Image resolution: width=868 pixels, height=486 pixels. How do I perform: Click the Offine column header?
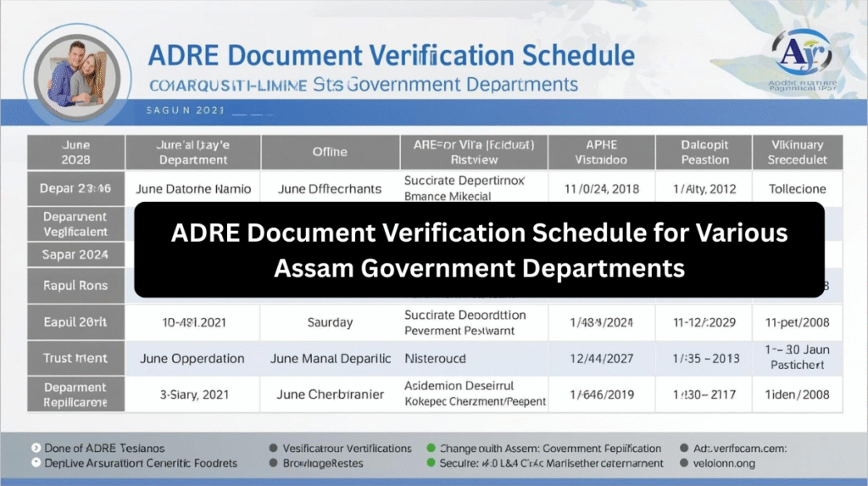(330, 152)
